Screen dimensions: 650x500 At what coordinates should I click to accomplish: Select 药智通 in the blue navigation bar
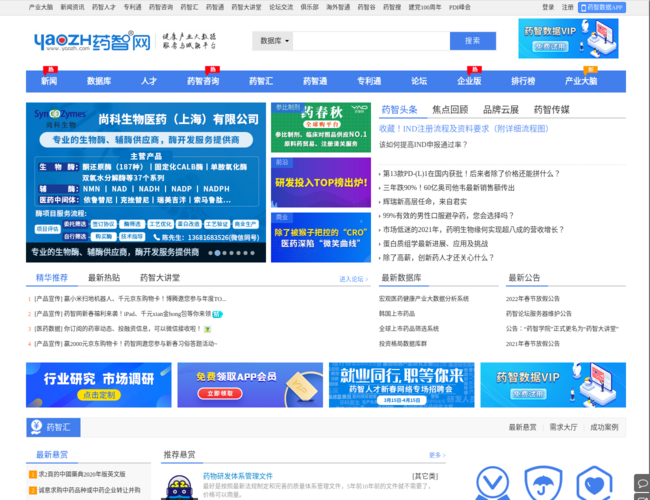315,81
